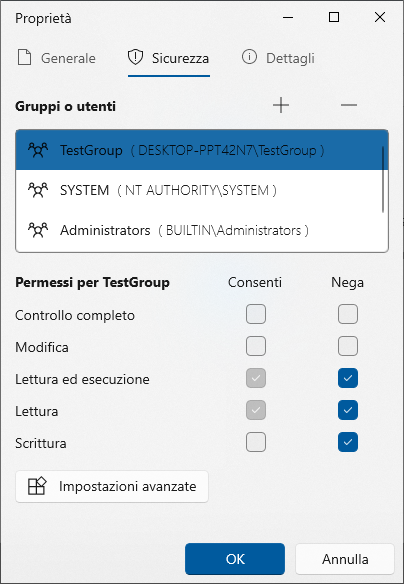404x584 pixels.
Task: Click the Nega column header
Action: [347, 283]
